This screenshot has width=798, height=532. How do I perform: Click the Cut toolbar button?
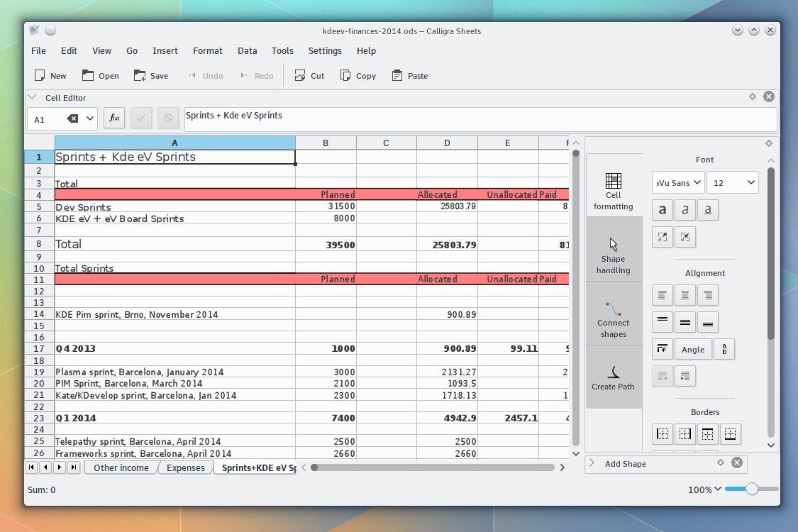(309, 75)
